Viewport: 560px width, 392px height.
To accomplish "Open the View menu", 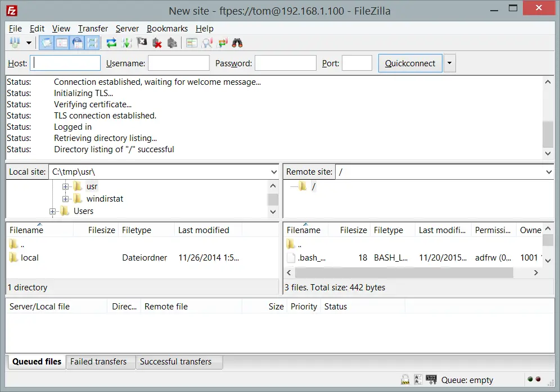I will click(x=61, y=29).
